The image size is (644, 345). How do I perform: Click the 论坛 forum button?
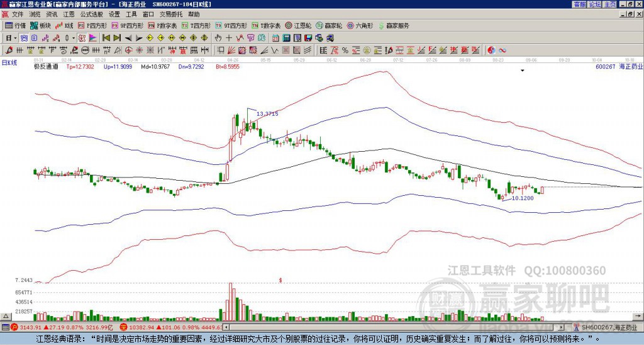[x=595, y=4]
